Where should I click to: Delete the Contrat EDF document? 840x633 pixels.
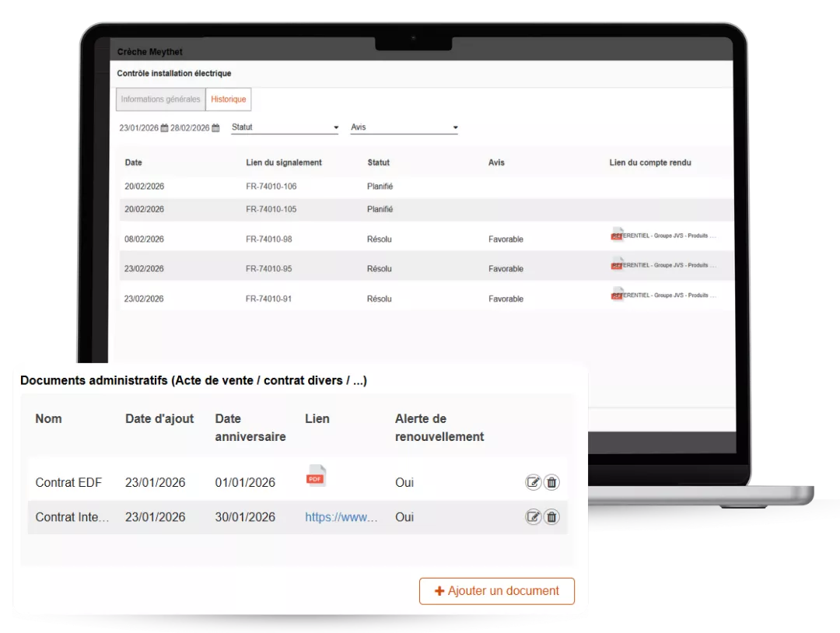tap(551, 483)
